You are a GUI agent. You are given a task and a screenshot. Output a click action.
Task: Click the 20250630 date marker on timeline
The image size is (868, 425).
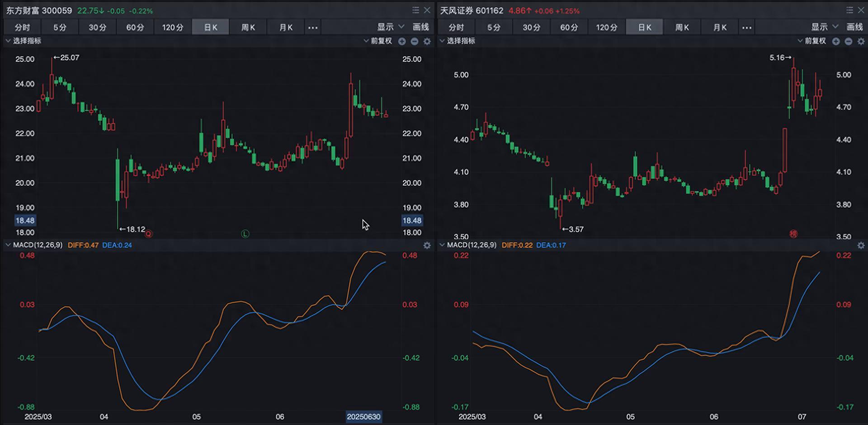363,416
